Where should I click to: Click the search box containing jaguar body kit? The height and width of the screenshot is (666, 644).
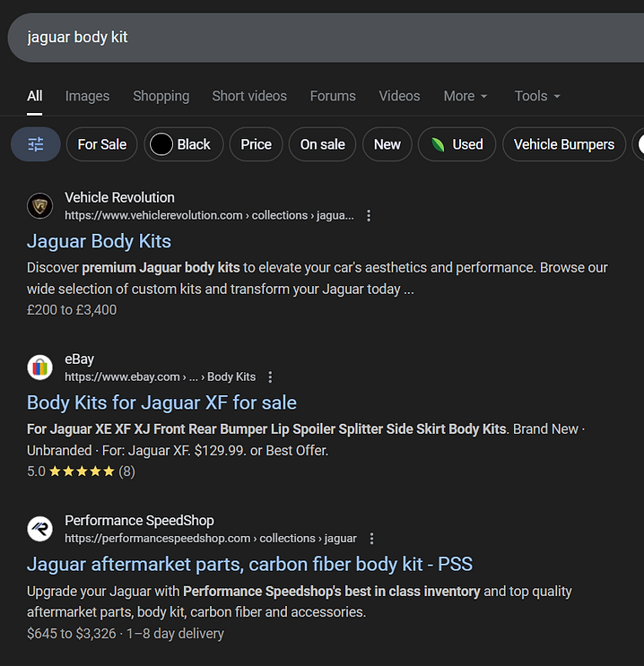pos(326,38)
